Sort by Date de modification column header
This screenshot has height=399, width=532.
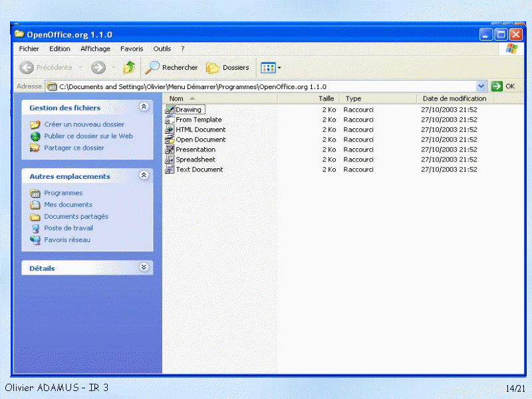pos(455,98)
